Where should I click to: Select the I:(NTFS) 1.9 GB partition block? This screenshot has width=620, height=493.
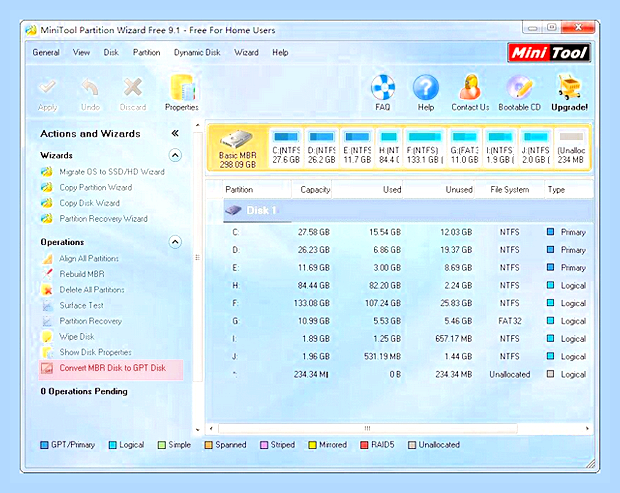500,148
